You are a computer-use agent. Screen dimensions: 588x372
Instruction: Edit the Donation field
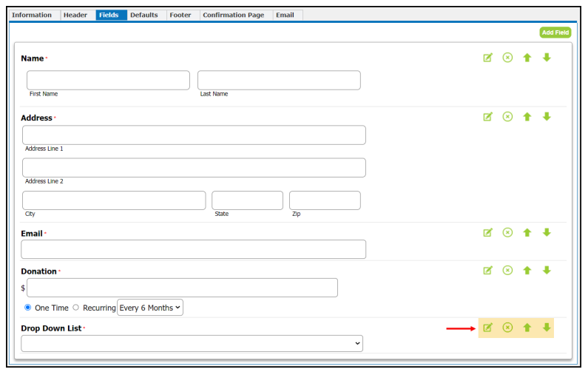487,271
